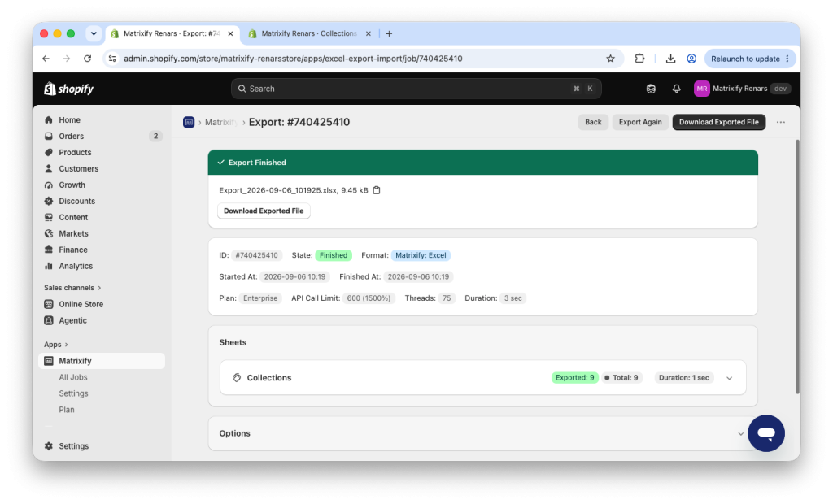This screenshot has height=504, width=833.
Task: Open Customers section icon
Action: (x=49, y=168)
